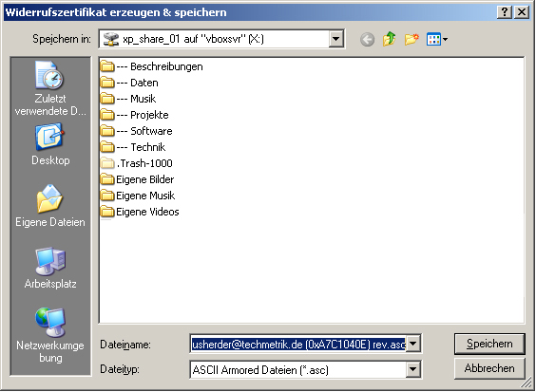Open Zuletzt verwendete Dokumente in sidebar
The height and width of the screenshot is (392, 536).
[x=50, y=88]
